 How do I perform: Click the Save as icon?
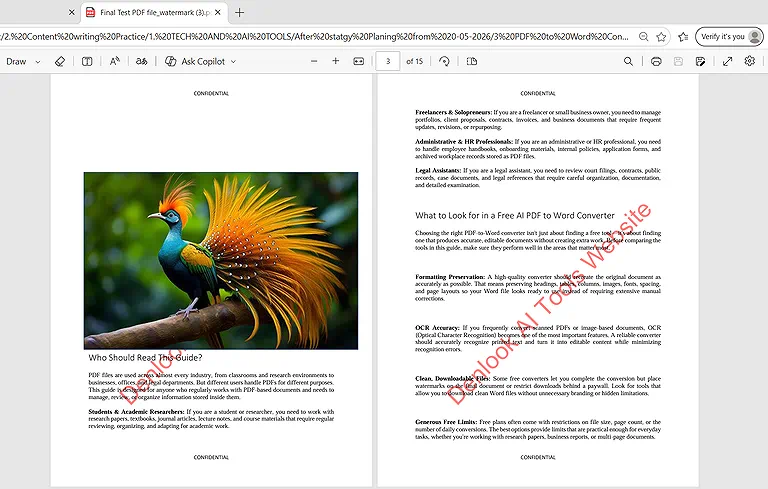click(700, 61)
